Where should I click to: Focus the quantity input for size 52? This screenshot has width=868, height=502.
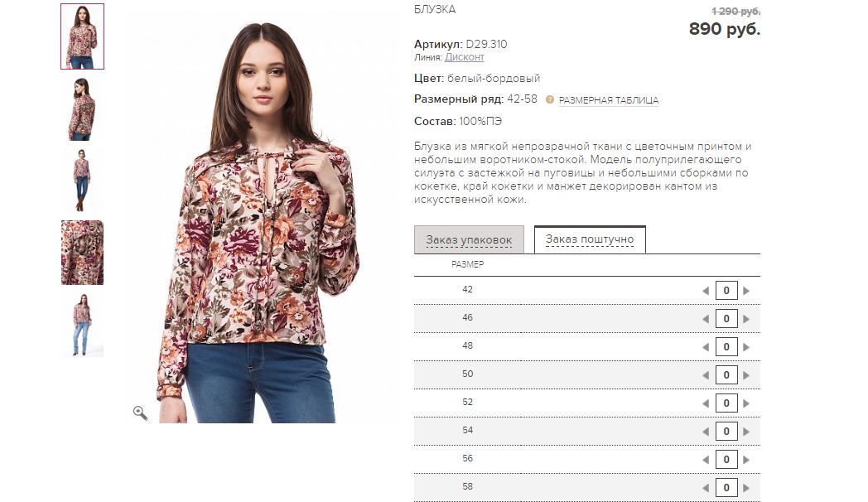click(x=726, y=403)
